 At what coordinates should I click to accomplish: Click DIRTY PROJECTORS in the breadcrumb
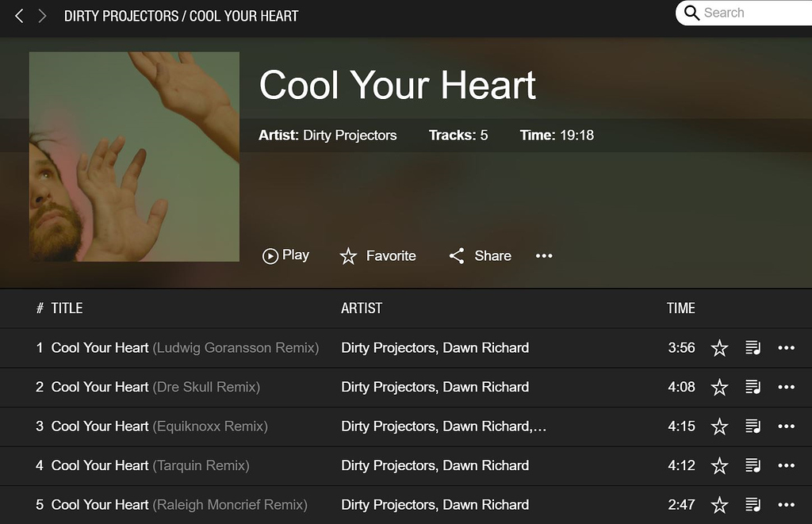(x=120, y=15)
